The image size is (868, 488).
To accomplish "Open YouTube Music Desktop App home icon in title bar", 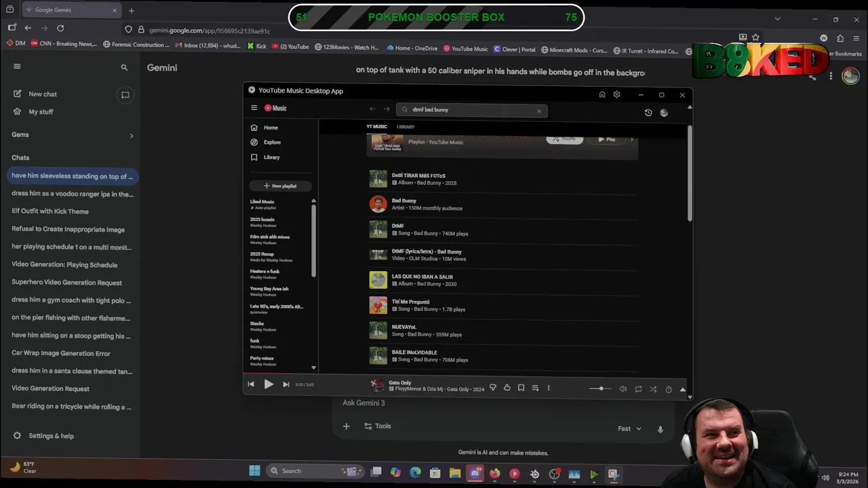I will 602,95.
